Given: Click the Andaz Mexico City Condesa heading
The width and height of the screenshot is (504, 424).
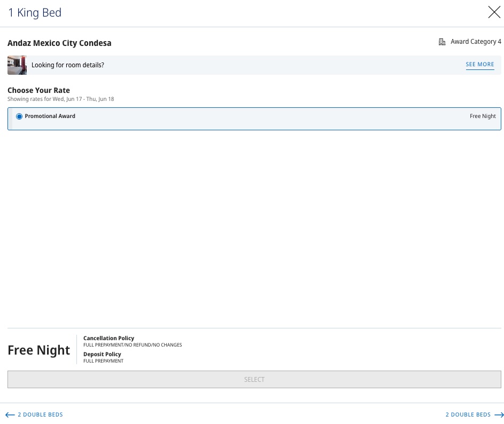Looking at the screenshot, I should pyautogui.click(x=59, y=43).
